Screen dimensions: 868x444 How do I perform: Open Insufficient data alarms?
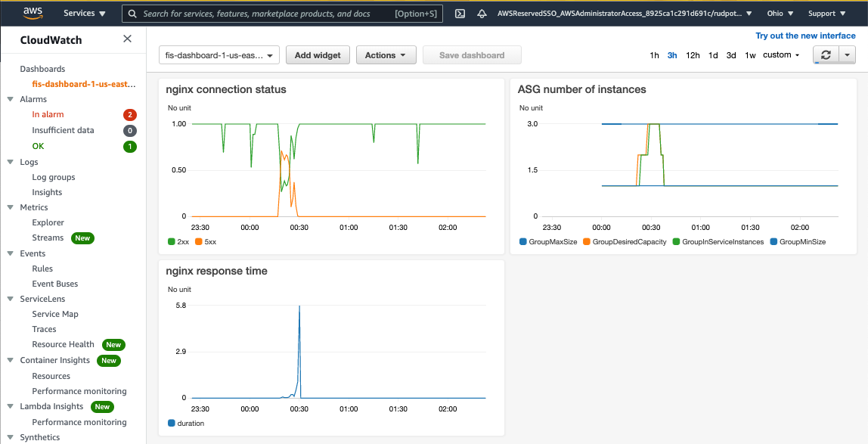(x=63, y=131)
